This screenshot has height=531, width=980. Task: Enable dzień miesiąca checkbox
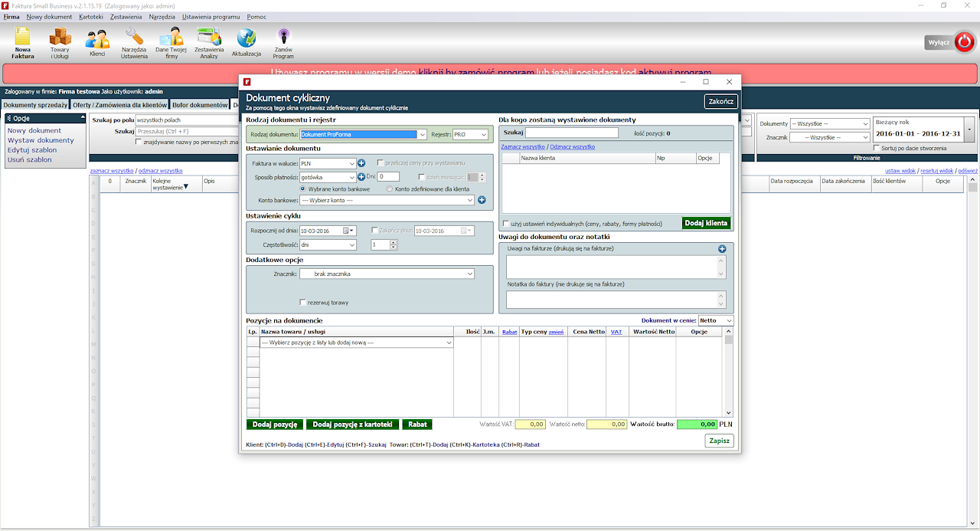tap(422, 177)
